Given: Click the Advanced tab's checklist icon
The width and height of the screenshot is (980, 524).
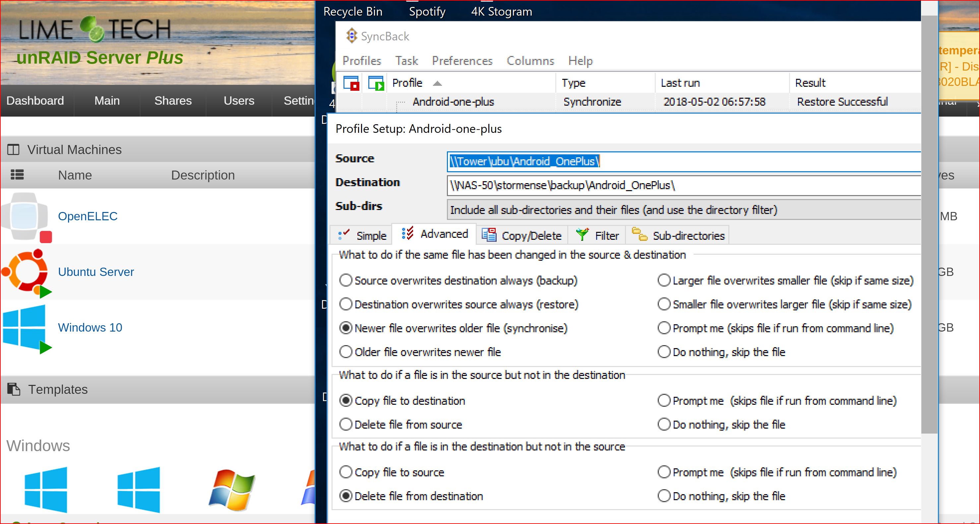Looking at the screenshot, I should 407,233.
